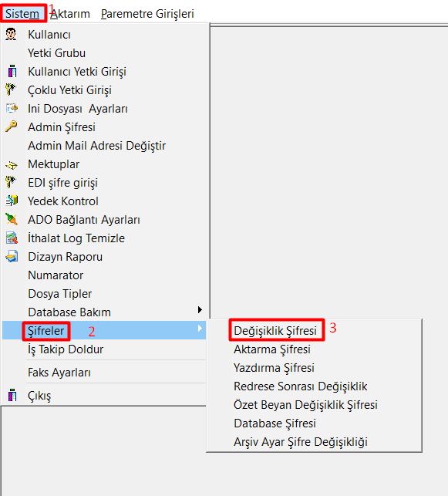The image size is (448, 496).
Task: Choose Database Şifresi in the submenu
Action: click(x=275, y=423)
